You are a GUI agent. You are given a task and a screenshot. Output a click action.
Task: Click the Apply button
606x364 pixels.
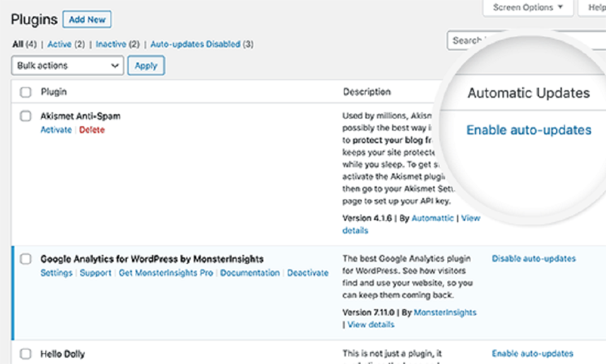(146, 66)
